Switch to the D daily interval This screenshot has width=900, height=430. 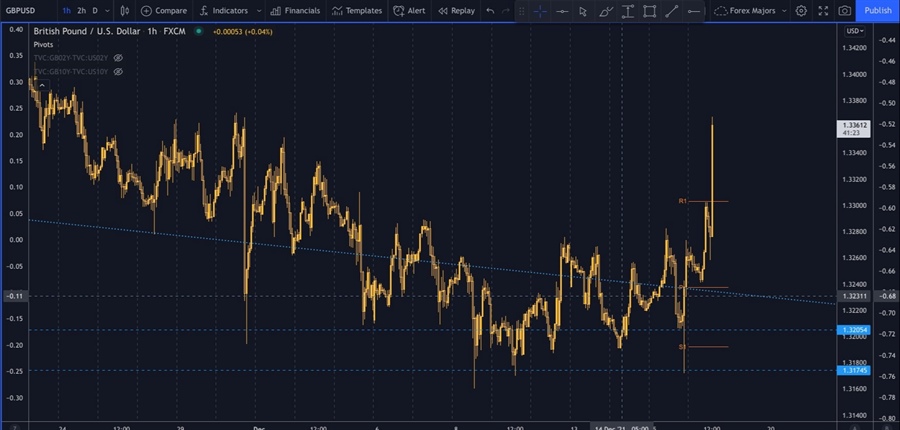(95, 10)
